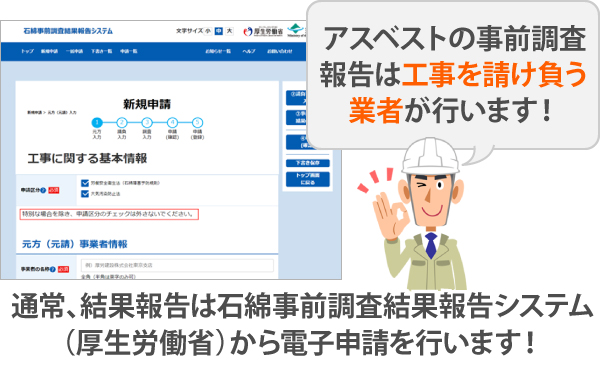Open the 一括申請 menu item
This screenshot has height=366, width=600.
click(74, 51)
